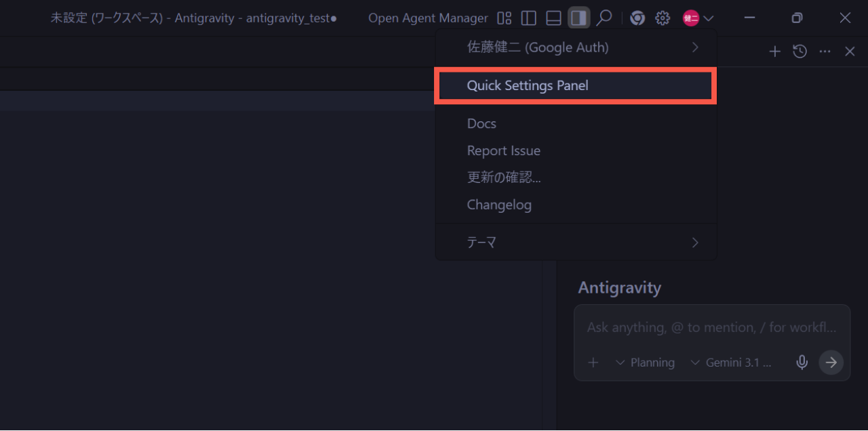Toggle the primary sidebar visibility
Viewport: 868px width, 431px height.
pyautogui.click(x=529, y=18)
